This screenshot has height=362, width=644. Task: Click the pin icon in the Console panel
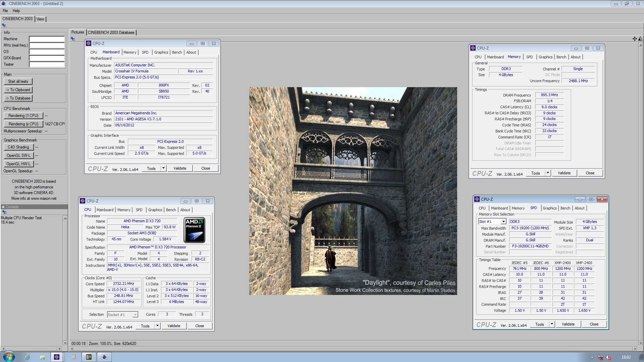pyautogui.click(x=4, y=212)
